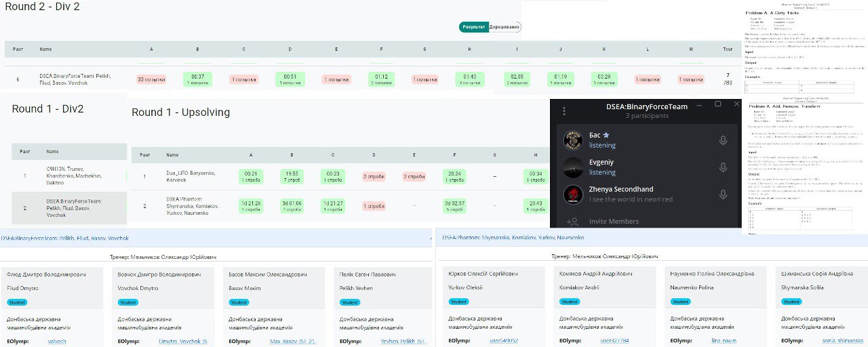Open the sonia_shimanska EOlymp profile link

pyautogui.click(x=843, y=341)
